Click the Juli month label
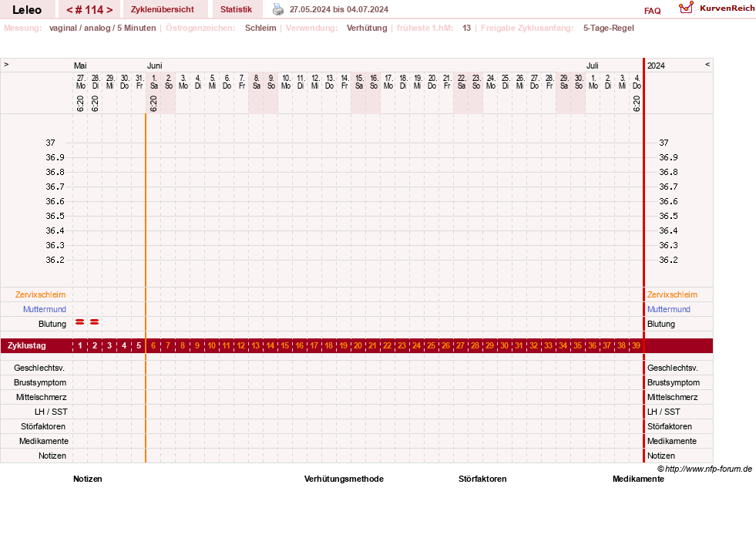 [593, 66]
